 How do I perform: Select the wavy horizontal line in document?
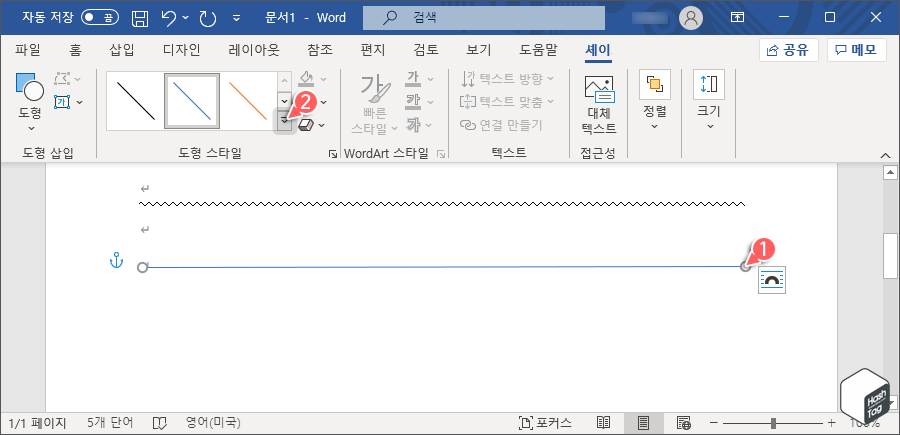click(x=443, y=204)
